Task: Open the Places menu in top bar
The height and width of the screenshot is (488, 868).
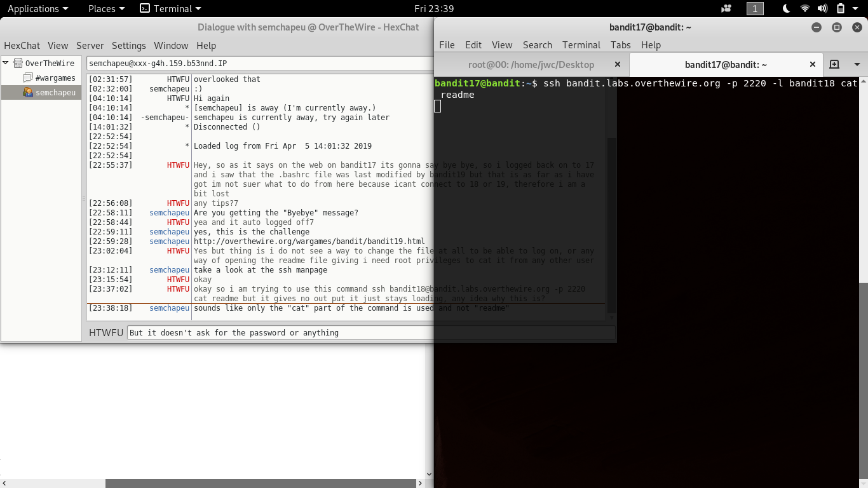Action: pos(106,8)
